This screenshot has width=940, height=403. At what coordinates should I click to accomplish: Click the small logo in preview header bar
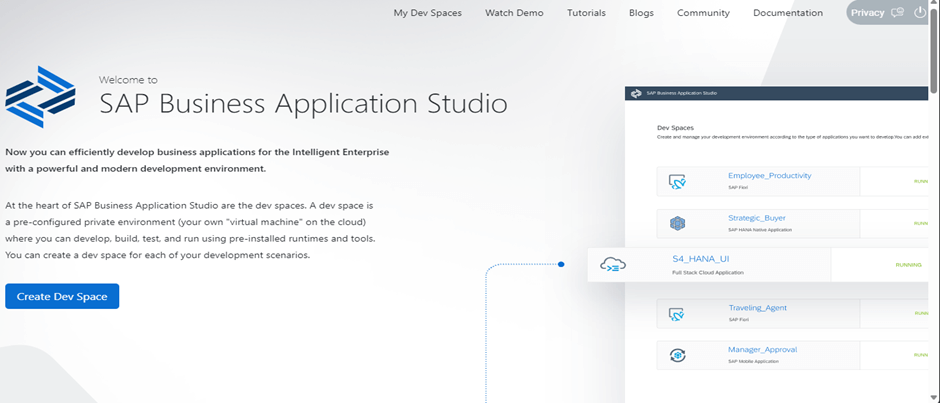pyautogui.click(x=636, y=94)
